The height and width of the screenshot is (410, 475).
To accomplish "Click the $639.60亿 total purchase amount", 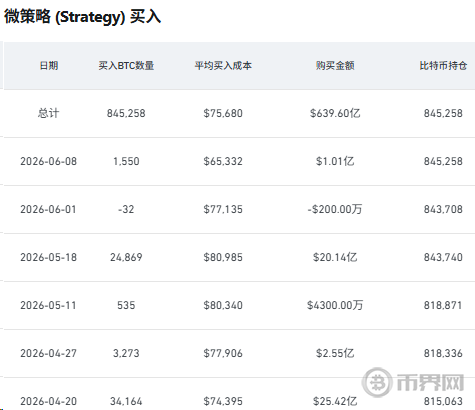I will click(x=335, y=113).
